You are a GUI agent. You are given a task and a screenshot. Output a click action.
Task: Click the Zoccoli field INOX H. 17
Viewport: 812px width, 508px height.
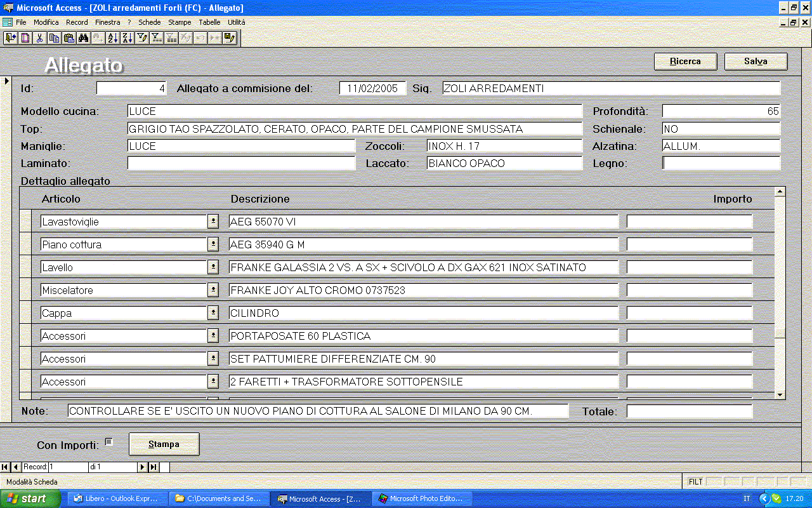click(504, 146)
